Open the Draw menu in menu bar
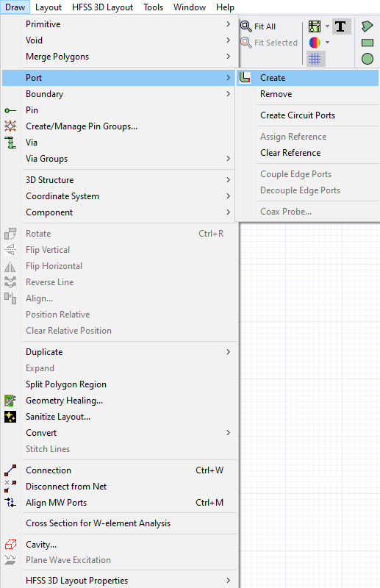 tap(15, 7)
